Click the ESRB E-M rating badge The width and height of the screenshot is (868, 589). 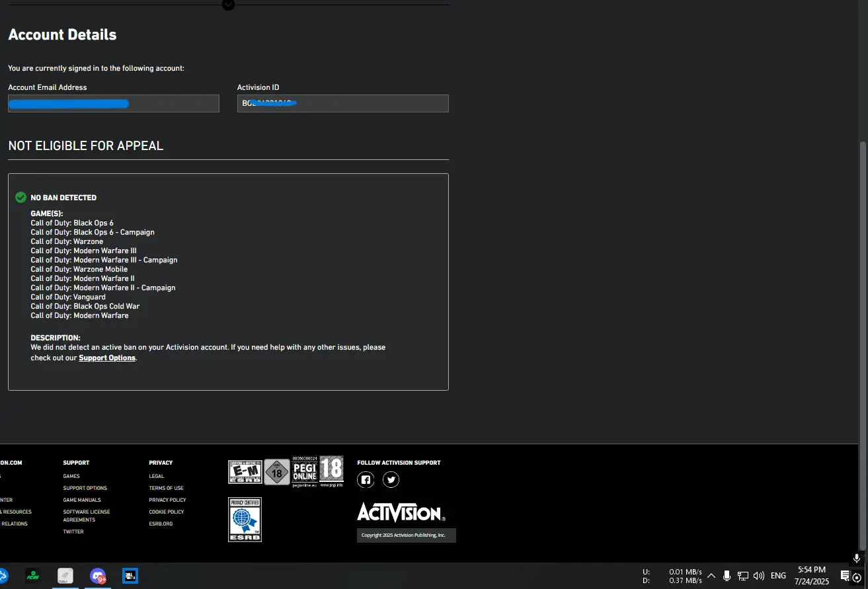click(x=245, y=472)
